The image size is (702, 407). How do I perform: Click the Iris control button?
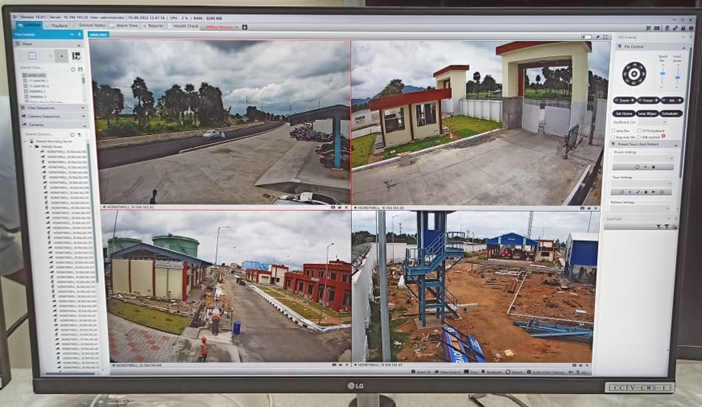pos(672,100)
